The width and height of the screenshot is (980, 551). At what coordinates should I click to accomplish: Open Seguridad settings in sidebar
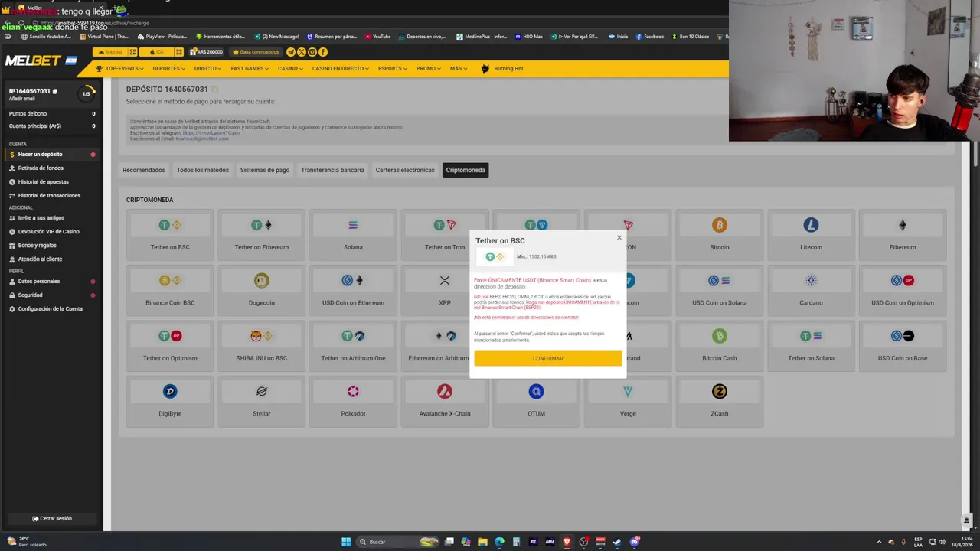pyautogui.click(x=30, y=295)
